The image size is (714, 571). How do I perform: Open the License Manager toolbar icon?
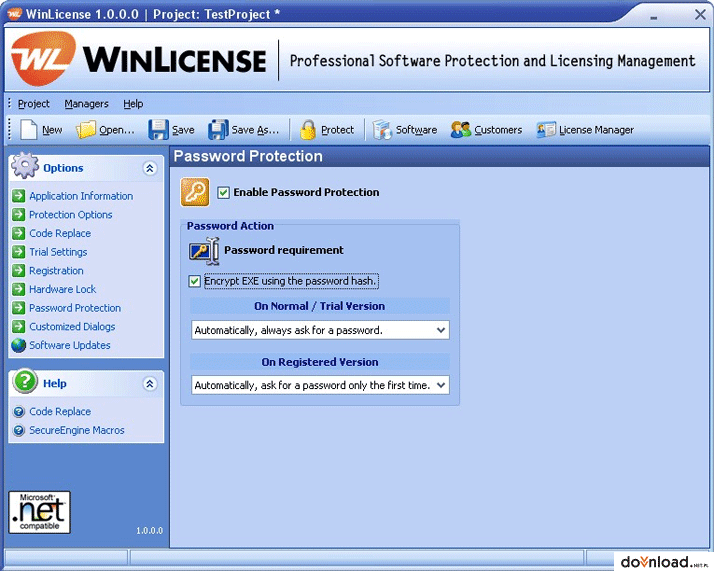546,130
